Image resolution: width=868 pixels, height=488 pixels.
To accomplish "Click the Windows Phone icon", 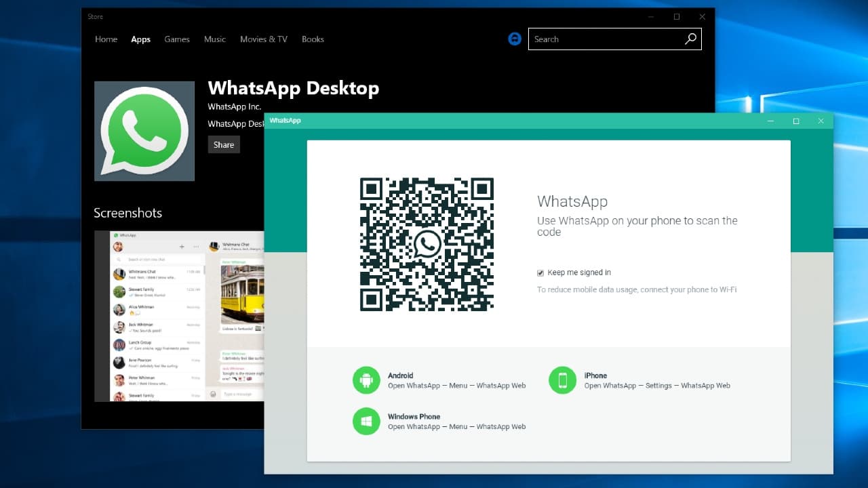I will point(366,422).
